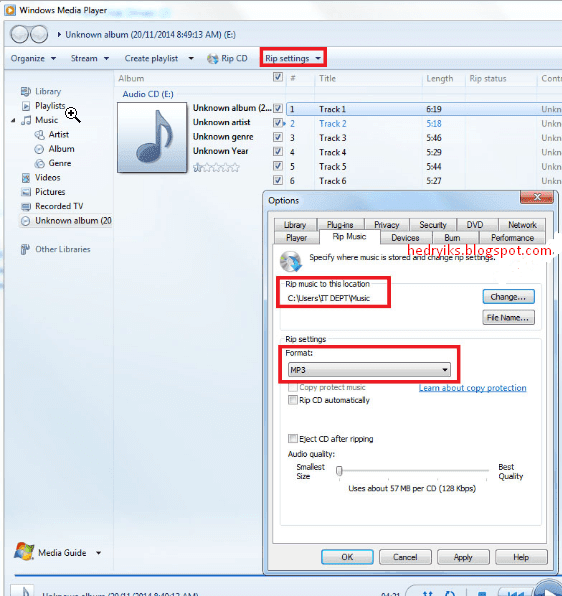Rate the album using the star rating
This screenshot has height=596, width=562.
pos(216,167)
